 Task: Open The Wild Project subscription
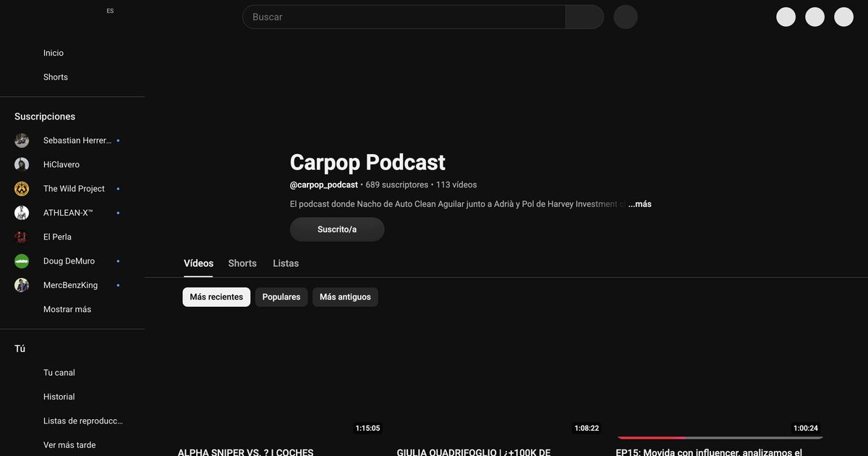pyautogui.click(x=72, y=189)
